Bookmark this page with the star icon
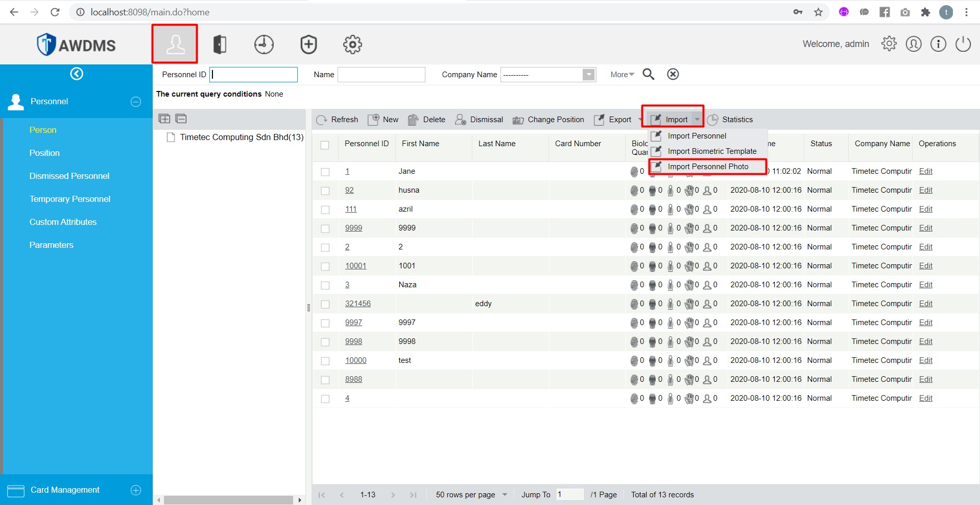980x505 pixels. pos(819,12)
